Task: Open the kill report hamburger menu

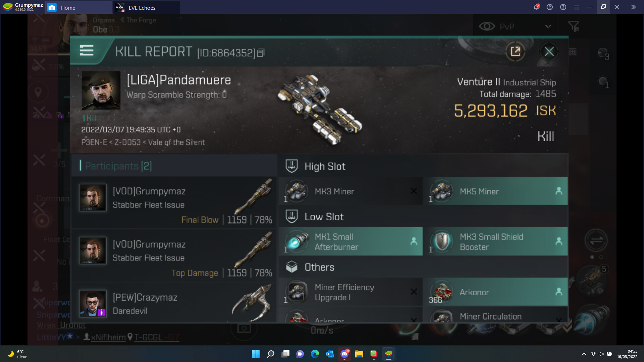Action: (86, 50)
